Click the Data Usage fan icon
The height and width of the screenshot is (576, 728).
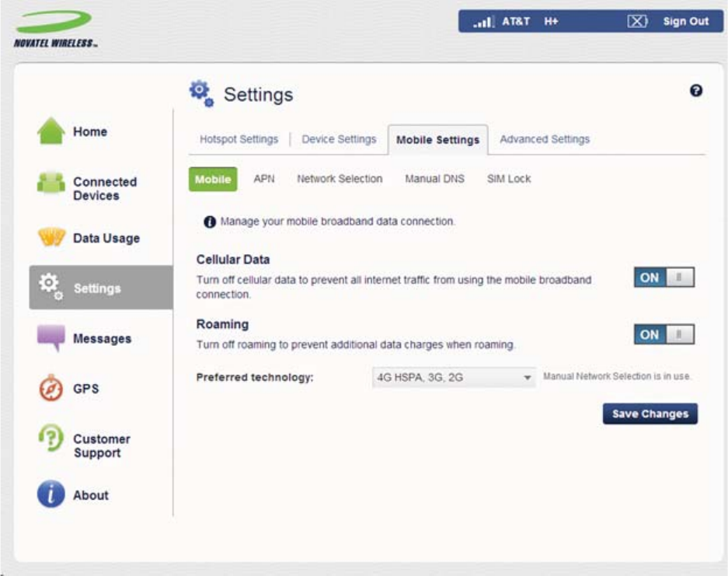click(x=51, y=237)
